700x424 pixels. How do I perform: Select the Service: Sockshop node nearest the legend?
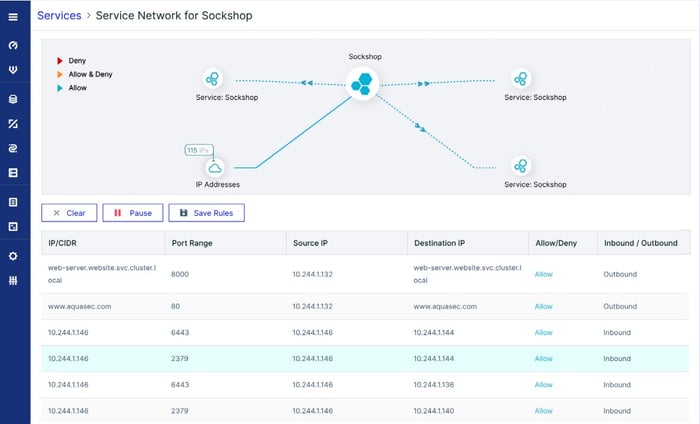[x=212, y=79]
